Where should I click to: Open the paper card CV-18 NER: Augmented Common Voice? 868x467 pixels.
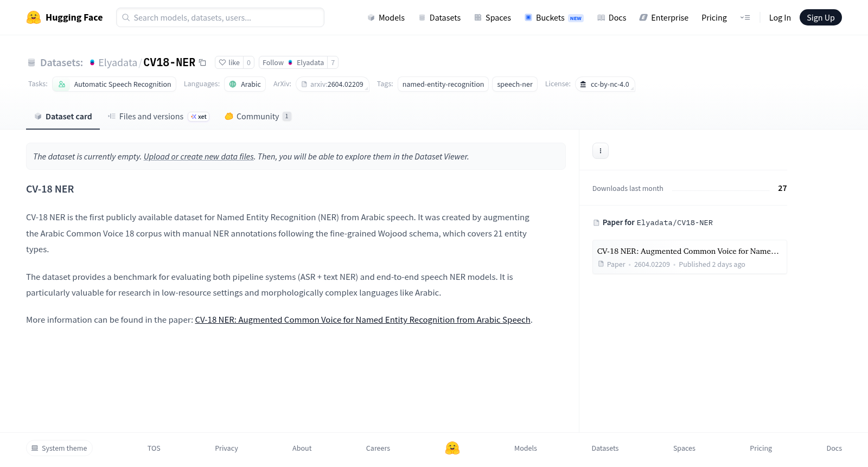690,257
